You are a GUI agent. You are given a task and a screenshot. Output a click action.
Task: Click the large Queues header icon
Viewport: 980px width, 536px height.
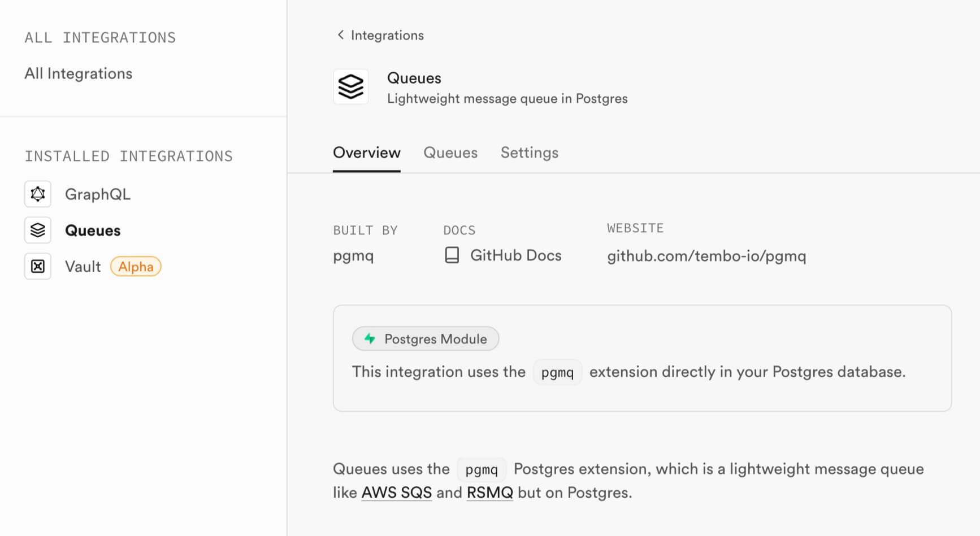tap(351, 87)
